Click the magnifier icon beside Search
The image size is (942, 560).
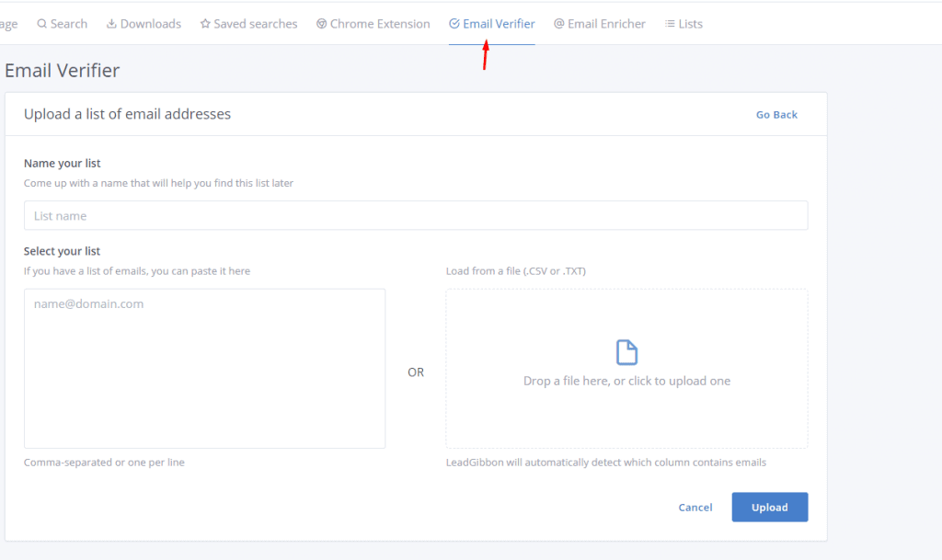(42, 24)
